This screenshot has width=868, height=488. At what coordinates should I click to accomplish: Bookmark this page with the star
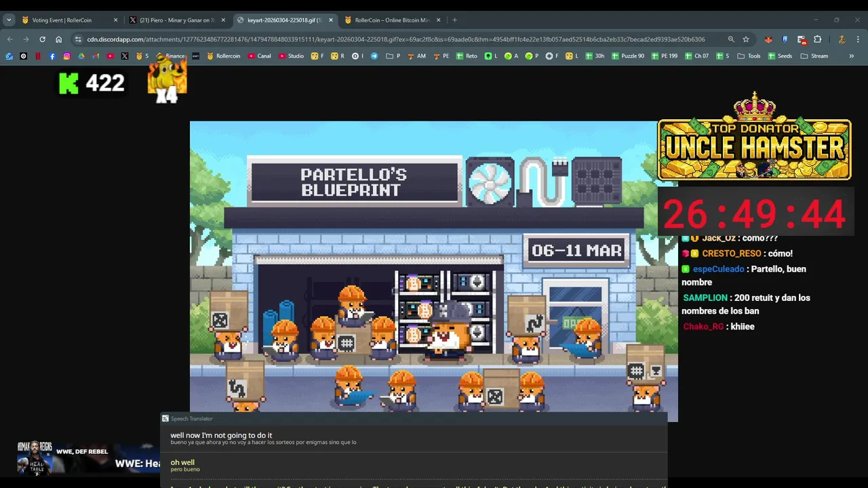746,39
